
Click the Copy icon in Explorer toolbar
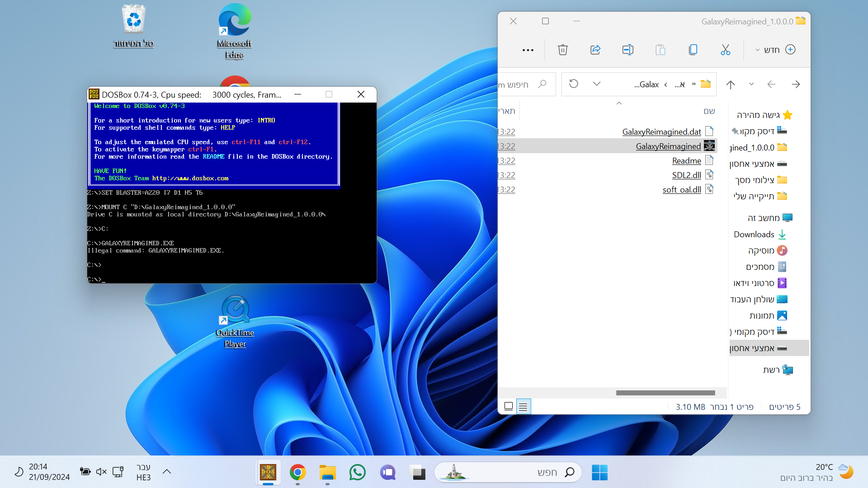pos(693,50)
